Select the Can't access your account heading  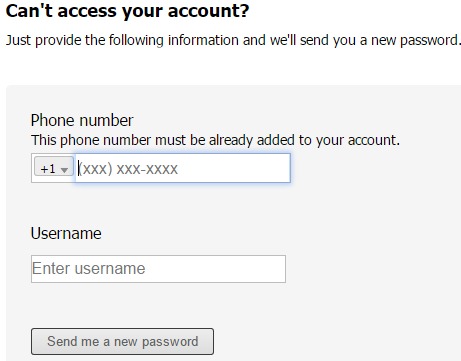[127, 11]
